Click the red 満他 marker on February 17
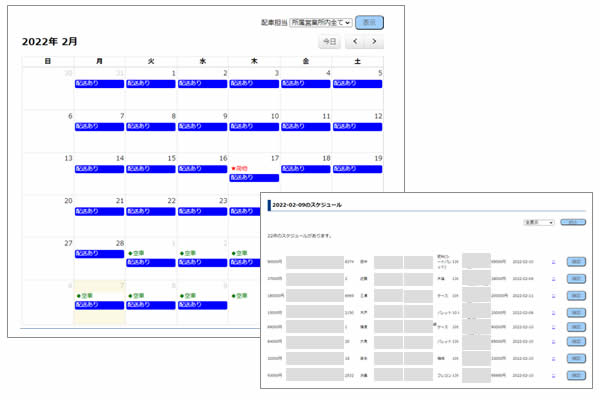600x400 pixels. 242,168
